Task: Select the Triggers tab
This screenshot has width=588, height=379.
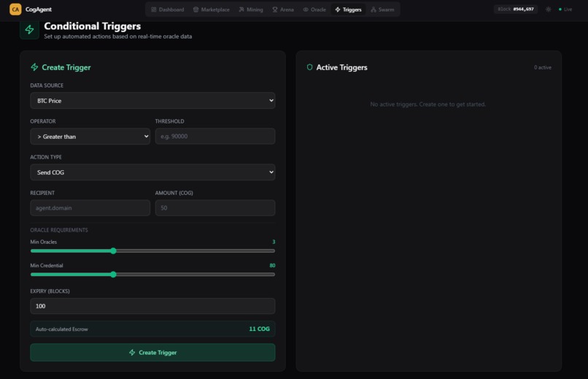Action: [349, 9]
